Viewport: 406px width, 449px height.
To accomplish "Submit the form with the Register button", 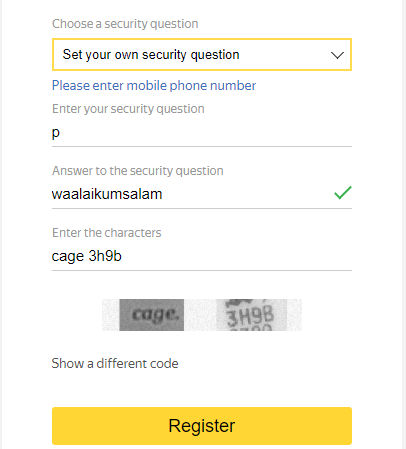I will point(202,426).
